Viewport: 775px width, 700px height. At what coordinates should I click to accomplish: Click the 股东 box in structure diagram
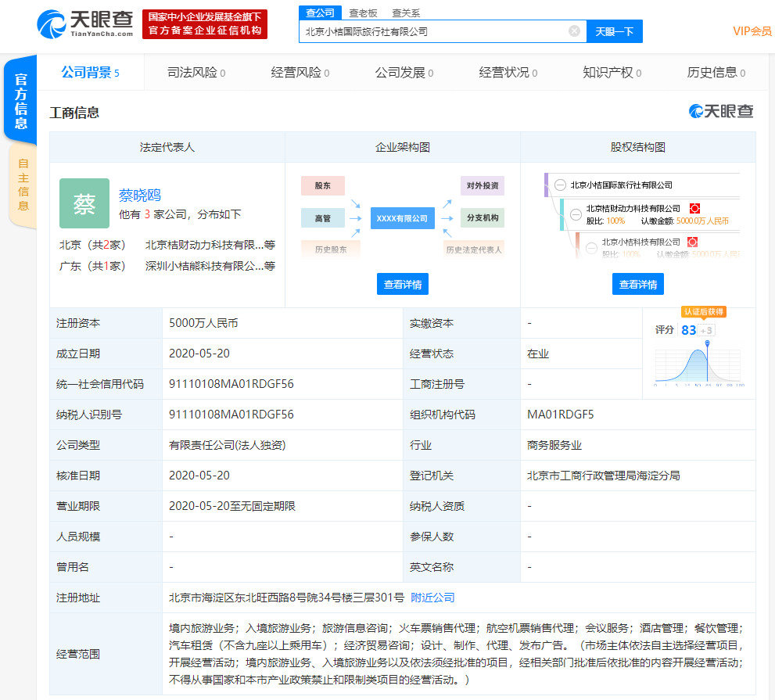pyautogui.click(x=322, y=186)
